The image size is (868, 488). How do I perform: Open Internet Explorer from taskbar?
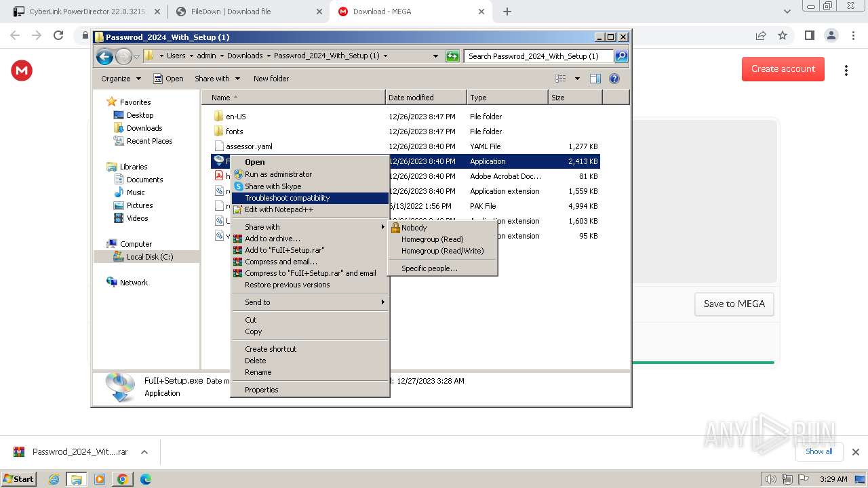(54, 479)
